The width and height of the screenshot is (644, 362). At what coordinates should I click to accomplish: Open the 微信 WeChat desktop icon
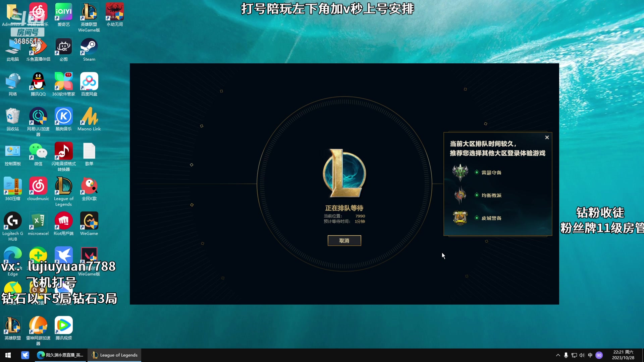tap(38, 155)
